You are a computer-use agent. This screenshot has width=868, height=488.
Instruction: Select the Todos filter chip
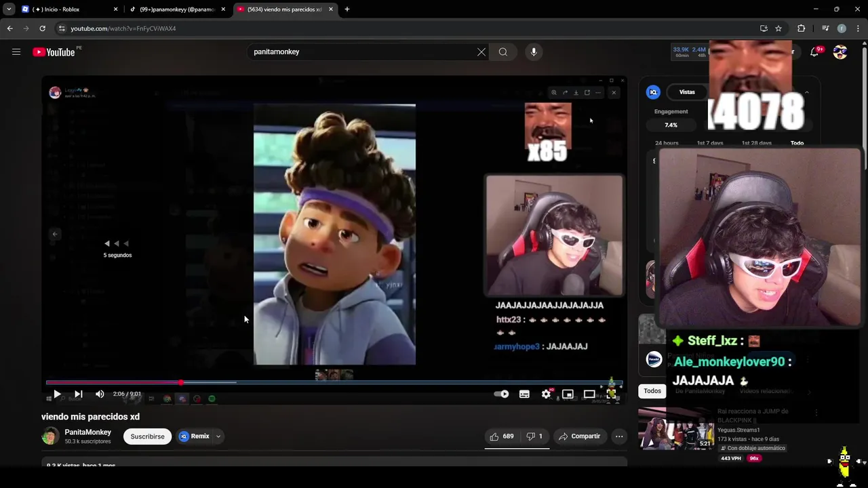click(652, 391)
